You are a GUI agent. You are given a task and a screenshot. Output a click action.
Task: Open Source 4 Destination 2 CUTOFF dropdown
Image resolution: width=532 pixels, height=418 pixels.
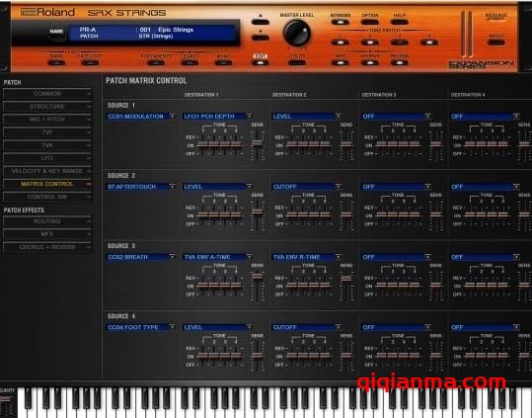306,327
